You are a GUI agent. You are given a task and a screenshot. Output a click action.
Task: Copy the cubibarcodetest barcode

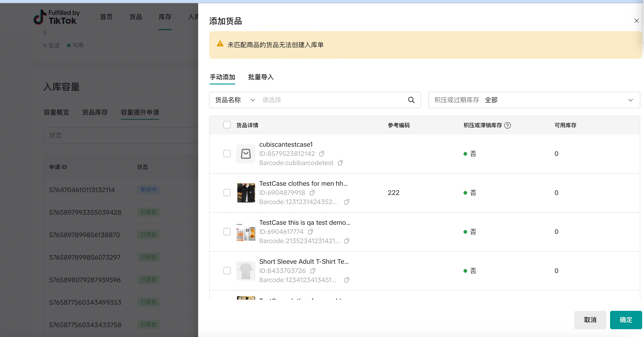(x=340, y=163)
